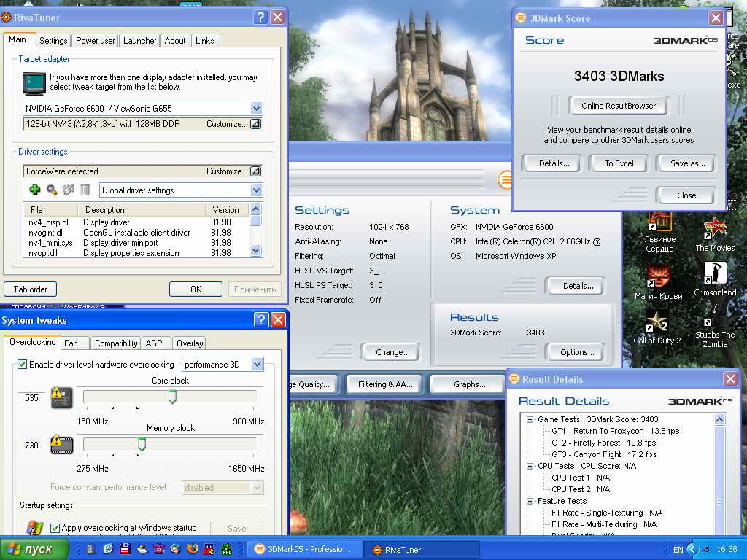The width and height of the screenshot is (747, 560).
Task: Collapse the Feature Tests tree node
Action: tap(530, 501)
